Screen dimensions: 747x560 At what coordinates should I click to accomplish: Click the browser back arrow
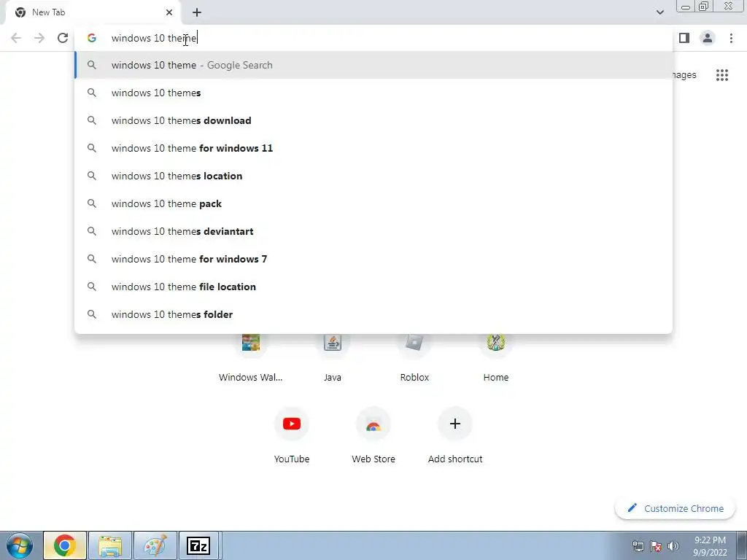[x=16, y=38]
